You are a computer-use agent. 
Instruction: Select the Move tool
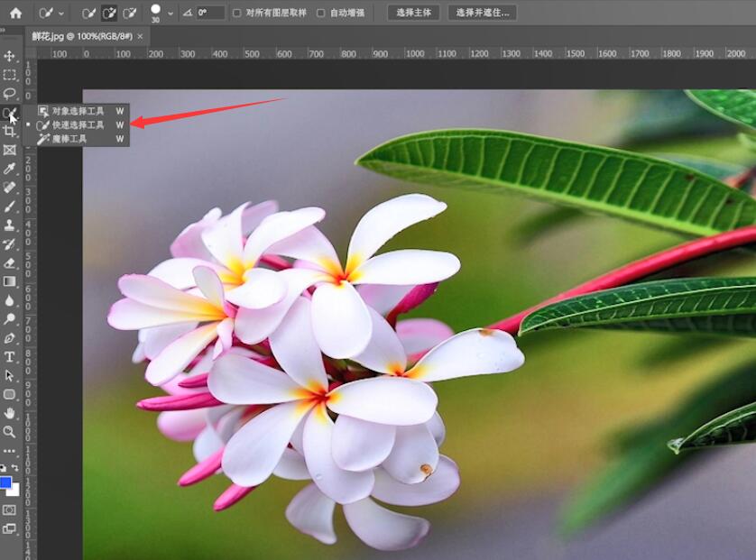(x=9, y=57)
